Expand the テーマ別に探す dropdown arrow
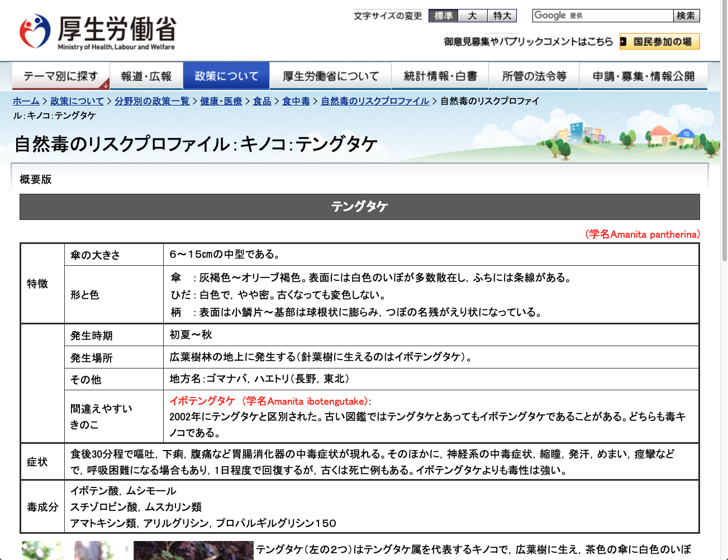728x560 pixels. coord(106,85)
